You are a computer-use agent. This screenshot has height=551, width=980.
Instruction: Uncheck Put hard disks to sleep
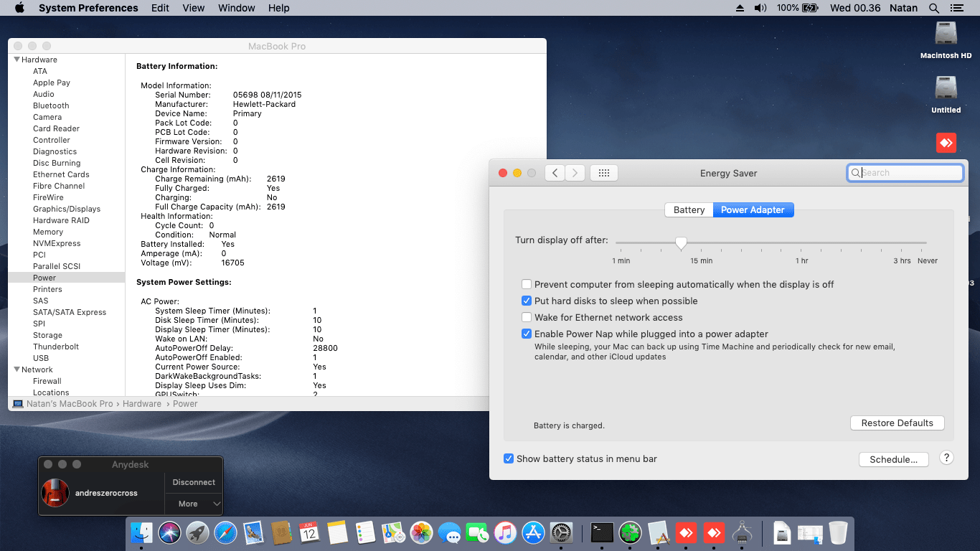[x=527, y=301]
